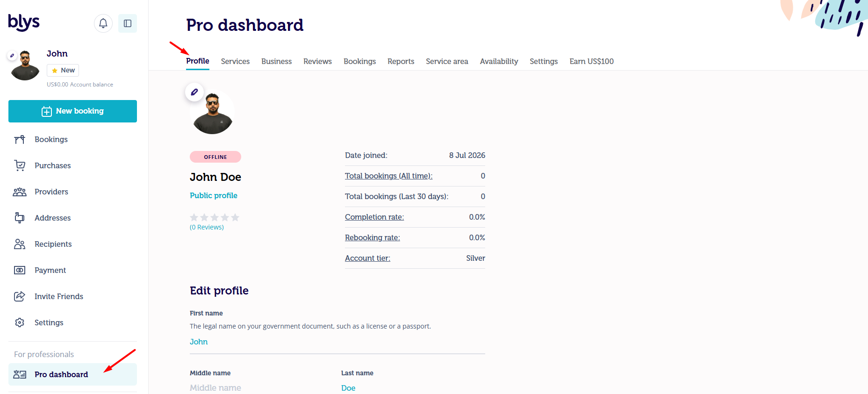Switch to the top Settings tab
The height and width of the screenshot is (394, 868).
(544, 61)
